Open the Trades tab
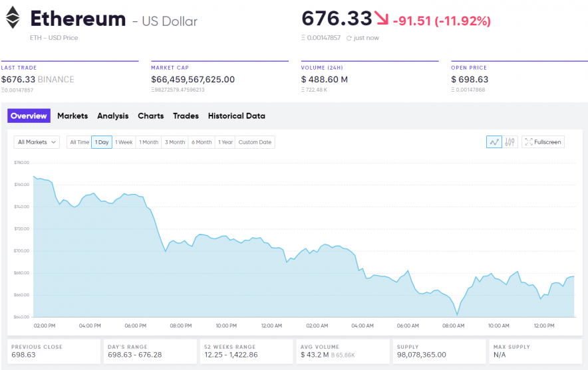Image resolution: width=588 pixels, height=370 pixels. (x=186, y=116)
